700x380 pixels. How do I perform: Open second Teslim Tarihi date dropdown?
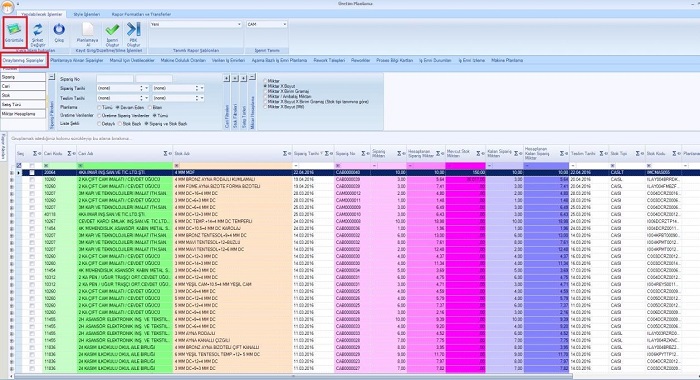202,98
